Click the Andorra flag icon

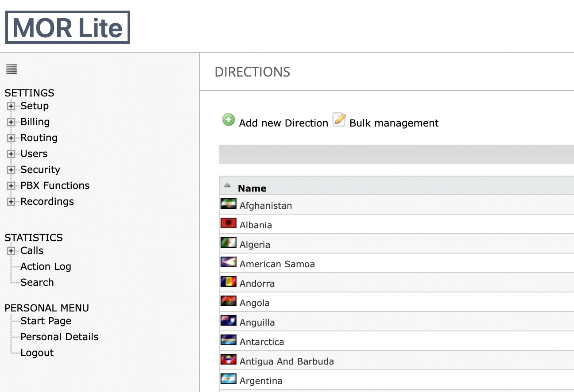[229, 282]
